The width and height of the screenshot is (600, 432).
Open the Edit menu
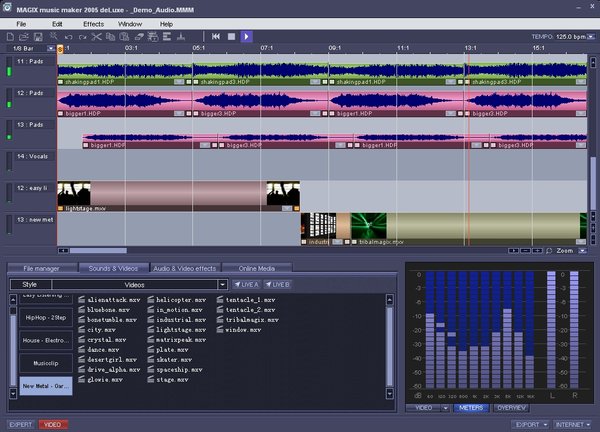coord(57,24)
